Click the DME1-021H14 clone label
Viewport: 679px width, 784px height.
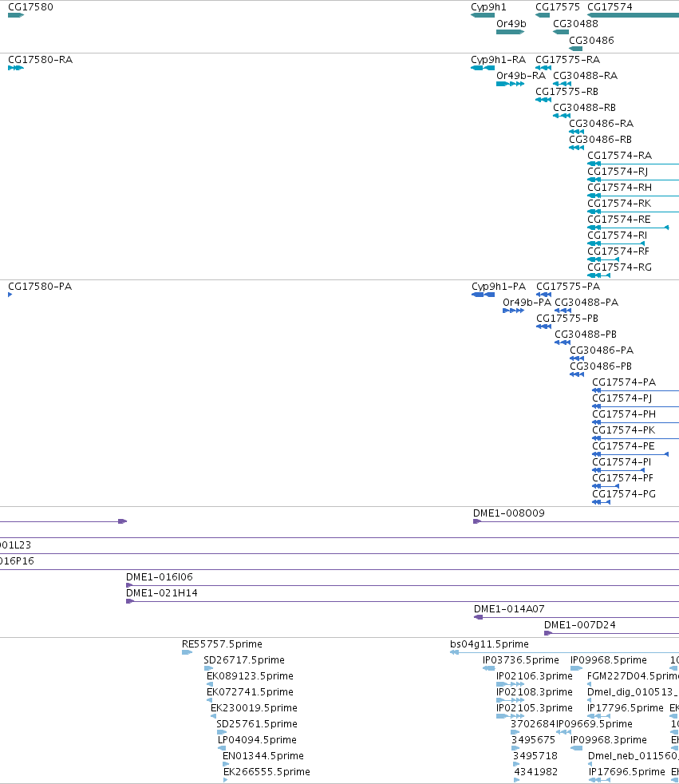pos(161,593)
